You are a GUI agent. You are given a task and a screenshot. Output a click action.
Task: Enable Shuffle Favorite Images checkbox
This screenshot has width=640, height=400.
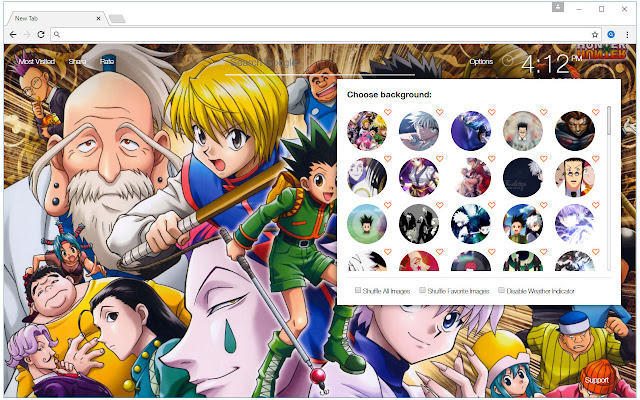click(x=422, y=290)
